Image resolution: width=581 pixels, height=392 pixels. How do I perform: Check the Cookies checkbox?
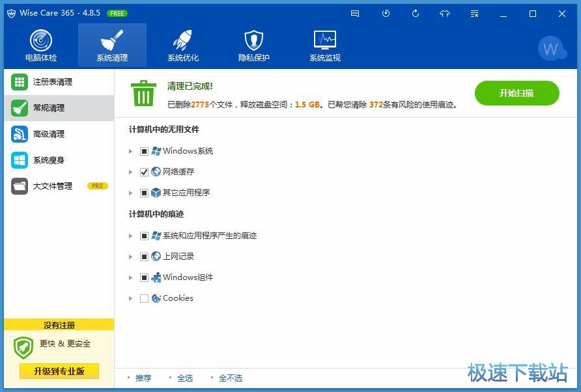[144, 298]
